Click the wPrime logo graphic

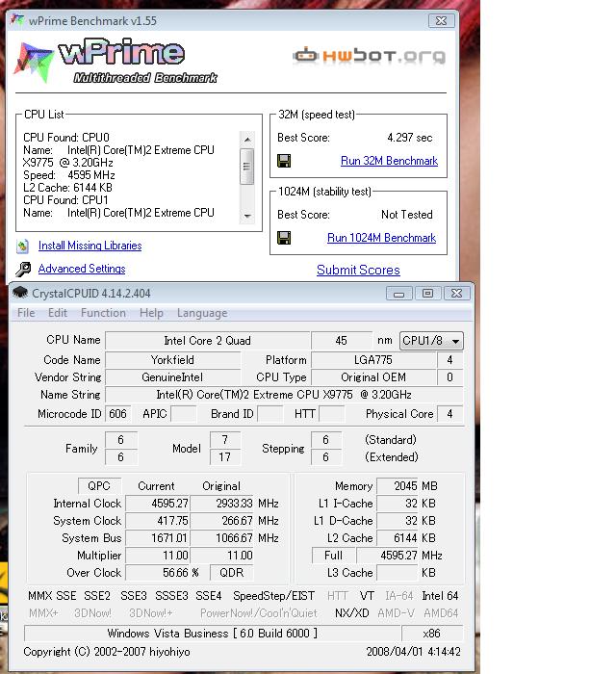(x=116, y=62)
